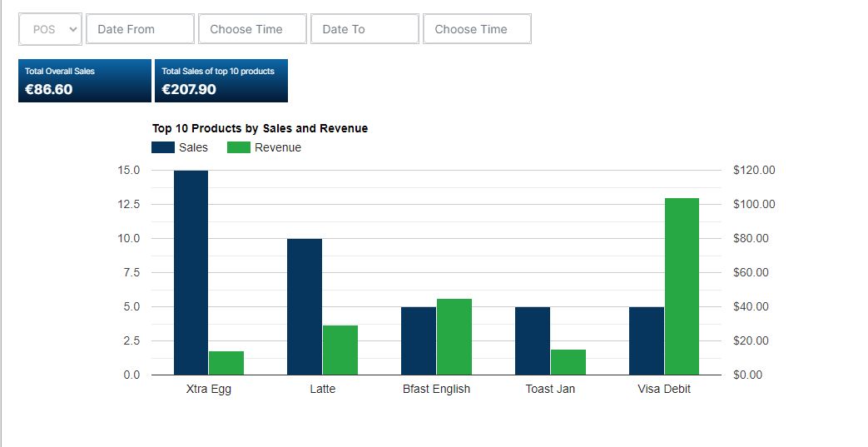Click the Bfast English revenue bar
868x447 pixels.
tap(454, 336)
